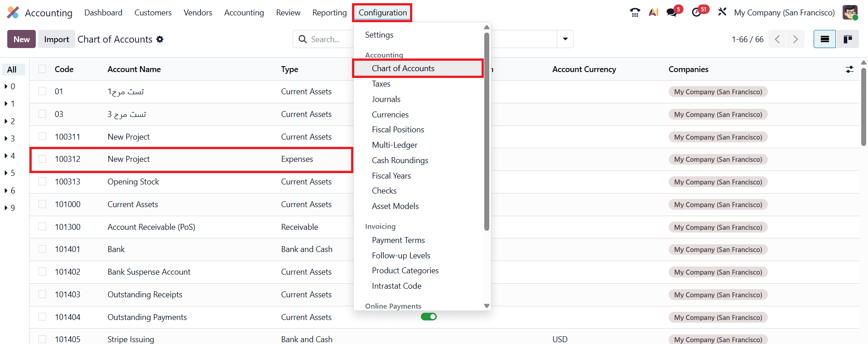Disable the toggle on the Outstanding Payments row
868x344 pixels.
(x=429, y=317)
